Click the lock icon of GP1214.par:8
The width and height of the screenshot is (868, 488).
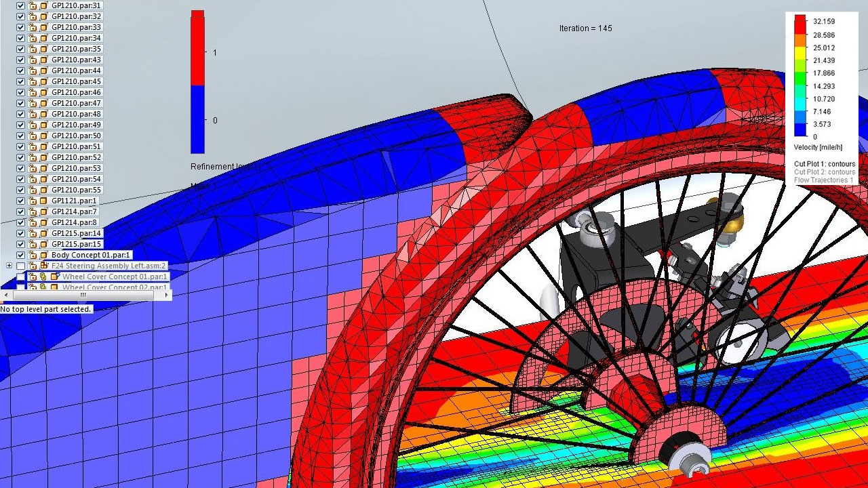point(32,222)
